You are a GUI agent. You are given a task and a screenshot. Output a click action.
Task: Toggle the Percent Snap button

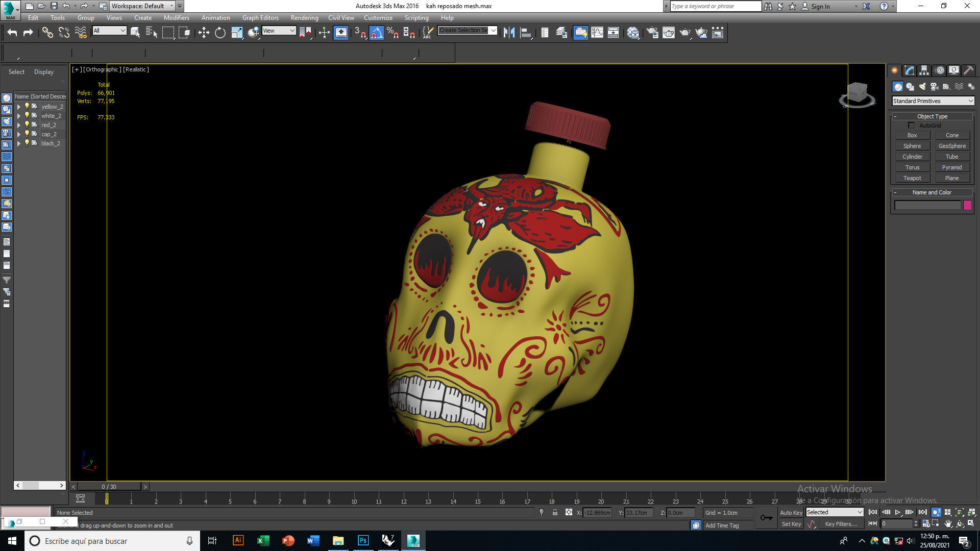click(x=393, y=33)
